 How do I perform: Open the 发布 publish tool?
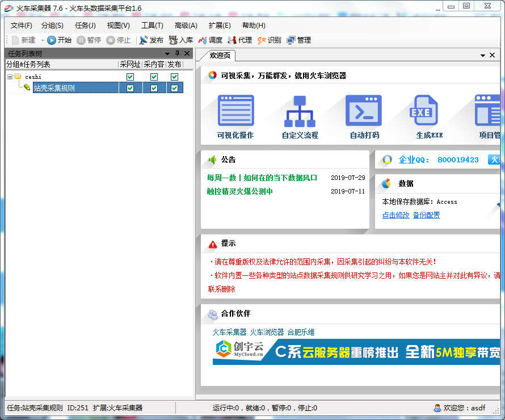pos(152,40)
